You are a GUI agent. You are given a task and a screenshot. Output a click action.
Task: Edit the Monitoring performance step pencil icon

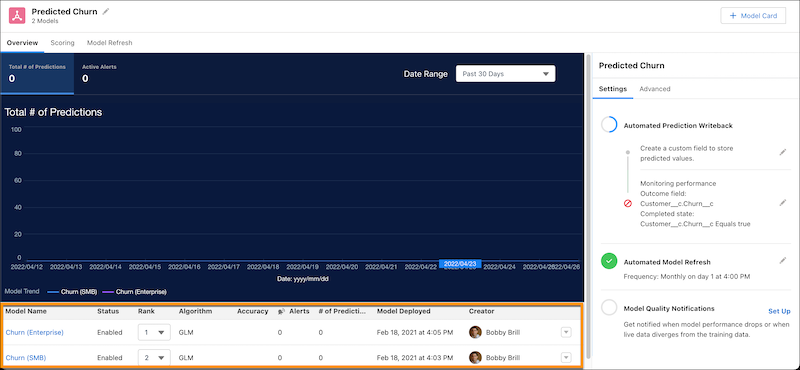[783, 203]
